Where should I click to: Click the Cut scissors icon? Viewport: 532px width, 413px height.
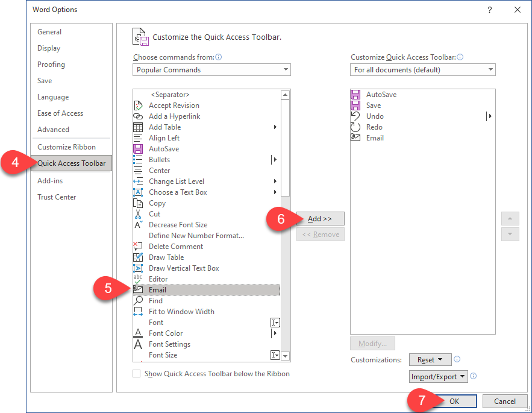[x=138, y=214]
